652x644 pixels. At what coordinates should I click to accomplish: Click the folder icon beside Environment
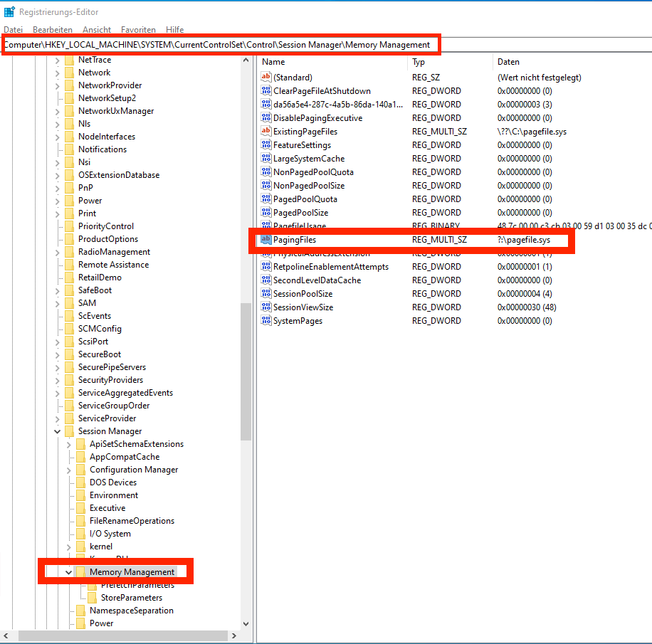[x=80, y=495]
